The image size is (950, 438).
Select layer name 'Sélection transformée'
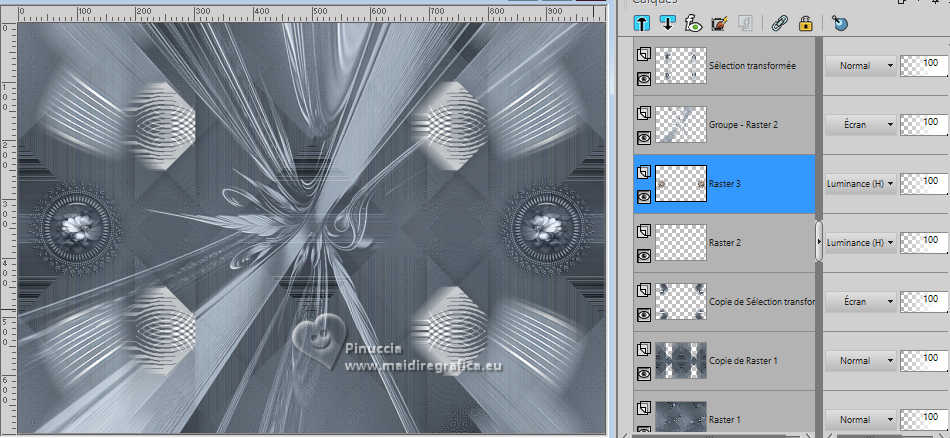coord(752,65)
